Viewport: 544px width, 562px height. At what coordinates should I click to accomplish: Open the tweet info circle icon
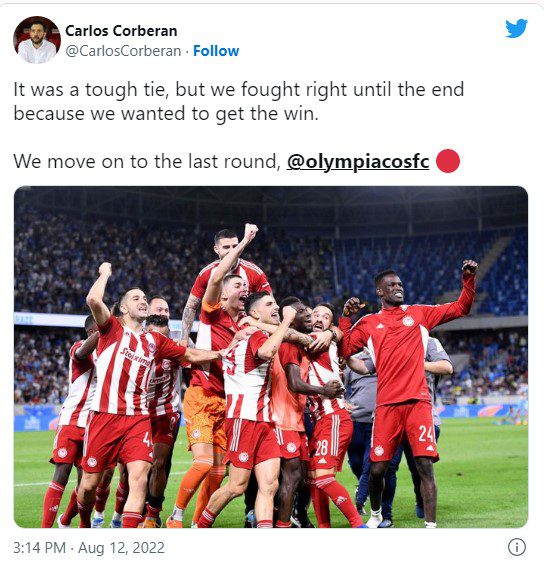click(x=517, y=547)
